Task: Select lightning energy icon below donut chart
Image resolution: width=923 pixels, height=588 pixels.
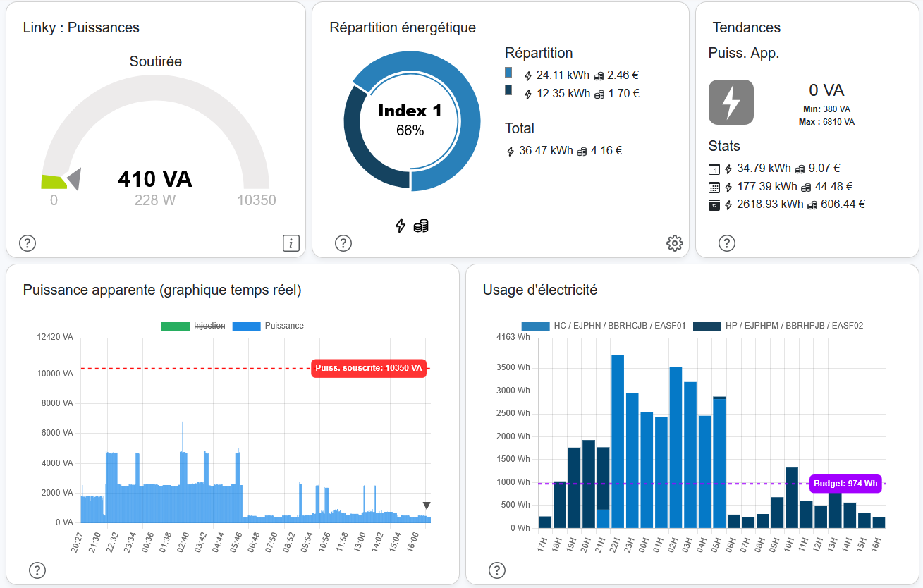Action: 401,226
